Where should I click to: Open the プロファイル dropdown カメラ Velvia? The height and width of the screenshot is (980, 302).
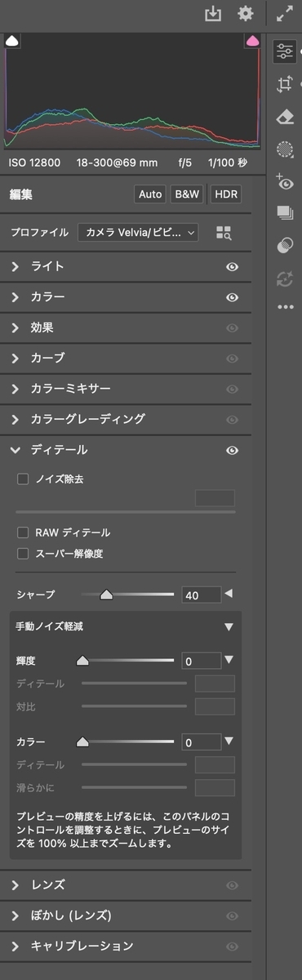coord(138,233)
